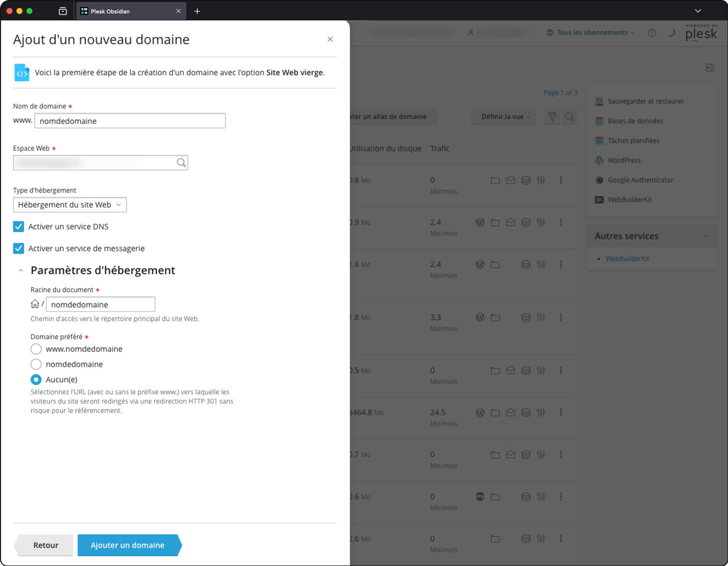Viewport: 728px width, 566px height.
Task: Click the settings sliders icon in the 5464.8 Mo row
Action: click(541, 413)
